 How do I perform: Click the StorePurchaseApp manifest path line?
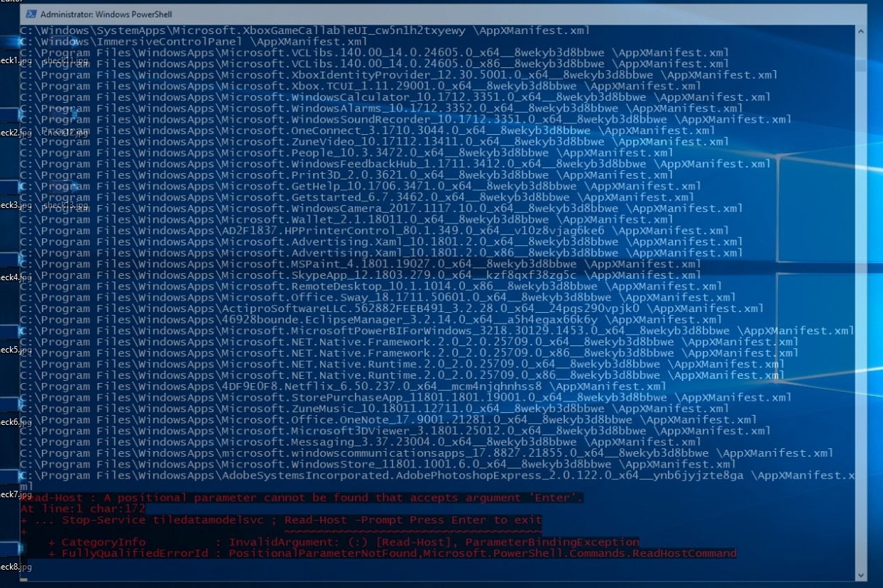405,397
